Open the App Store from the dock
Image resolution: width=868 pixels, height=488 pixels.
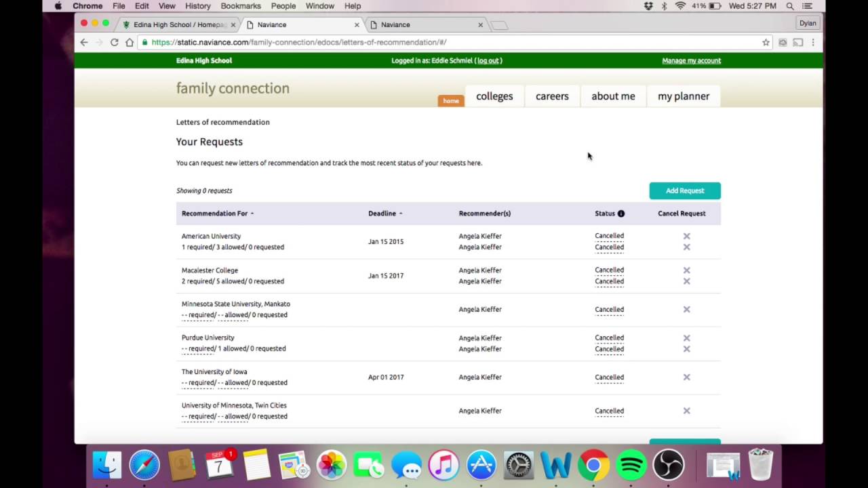[x=481, y=465]
